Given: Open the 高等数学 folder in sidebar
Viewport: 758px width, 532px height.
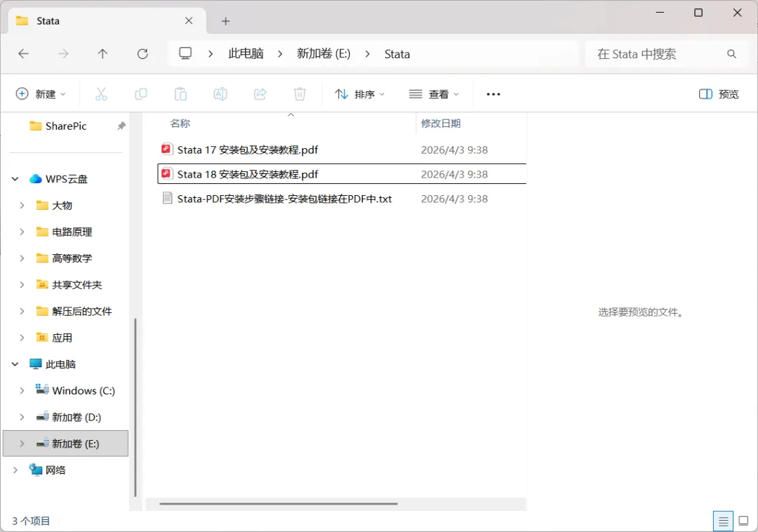Looking at the screenshot, I should pos(64,258).
